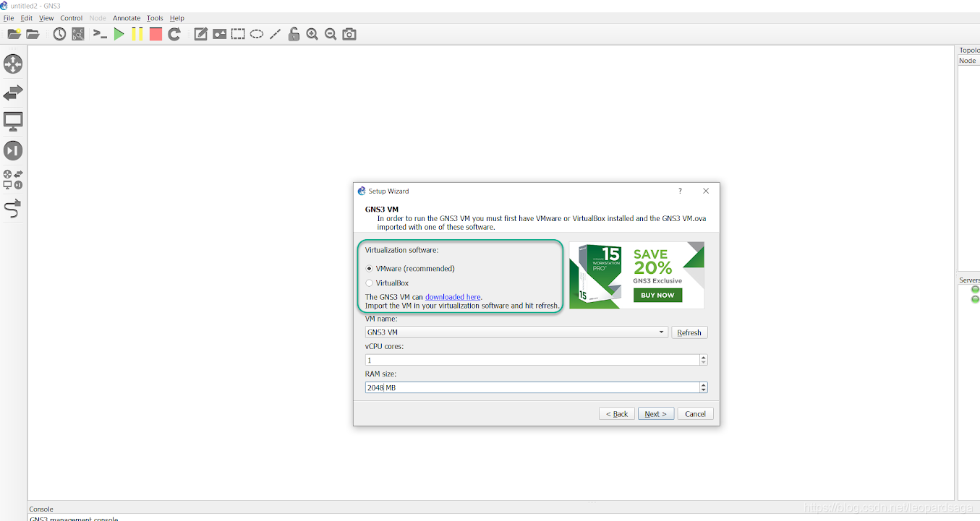980x521 pixels.
Task: Open the Help menu
Action: point(177,18)
